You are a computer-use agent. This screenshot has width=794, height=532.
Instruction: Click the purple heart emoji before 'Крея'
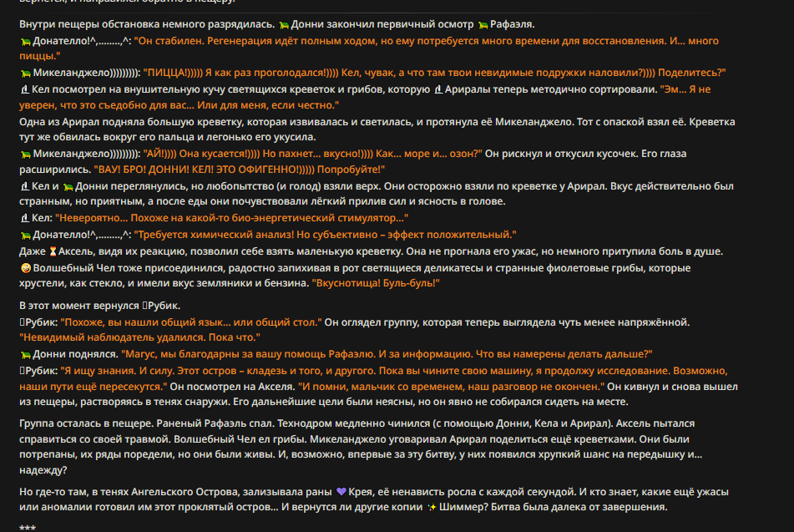(341, 491)
